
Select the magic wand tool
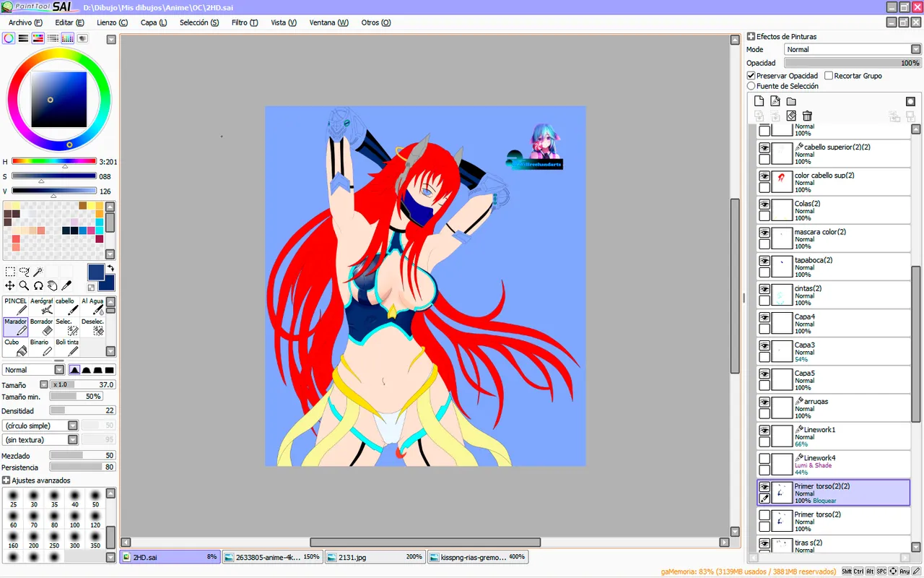click(38, 272)
